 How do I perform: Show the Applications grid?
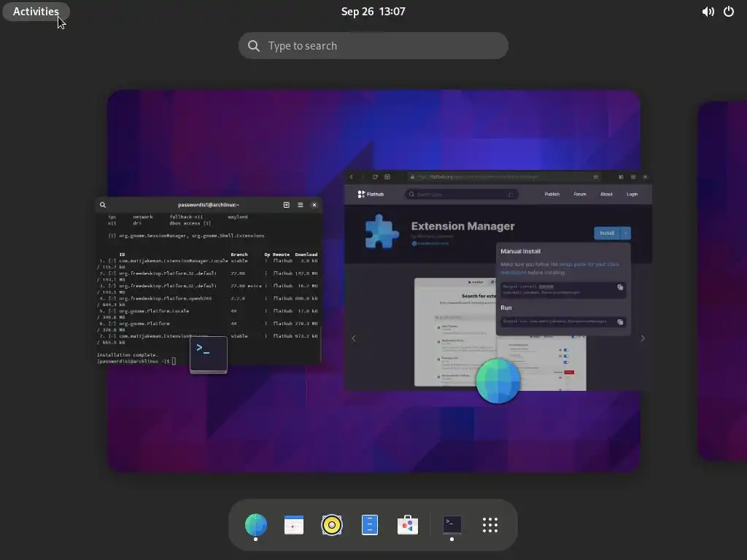[490, 525]
